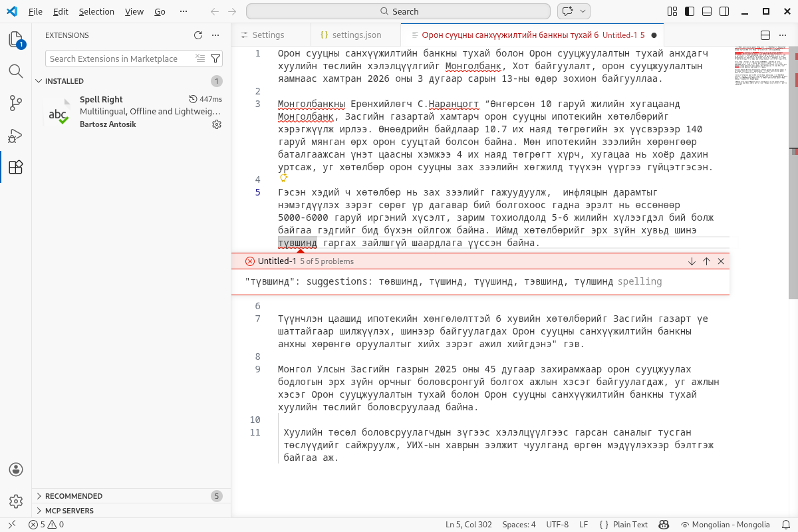The width and height of the screenshot is (798, 532).
Task: Open Source Control in the activity bar
Action: click(x=15, y=103)
